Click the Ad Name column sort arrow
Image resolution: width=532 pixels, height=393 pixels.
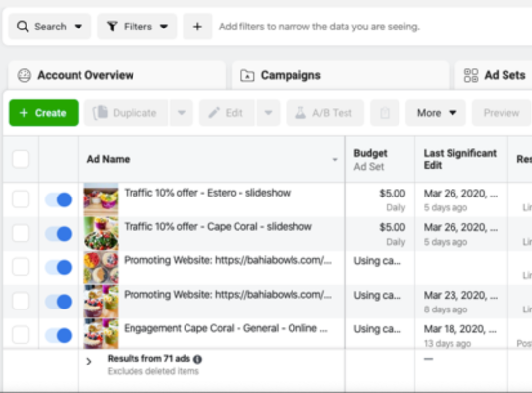click(x=335, y=159)
